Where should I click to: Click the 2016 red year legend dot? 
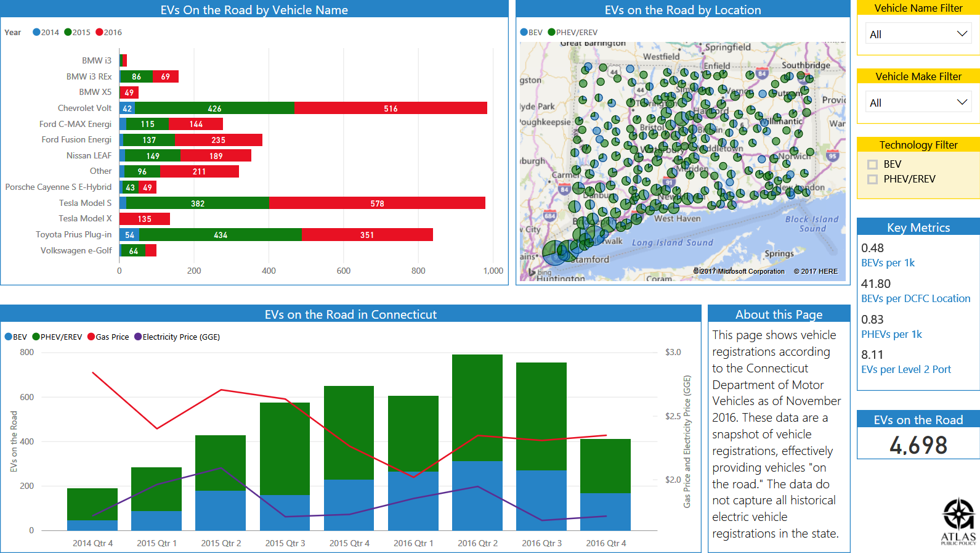99,32
